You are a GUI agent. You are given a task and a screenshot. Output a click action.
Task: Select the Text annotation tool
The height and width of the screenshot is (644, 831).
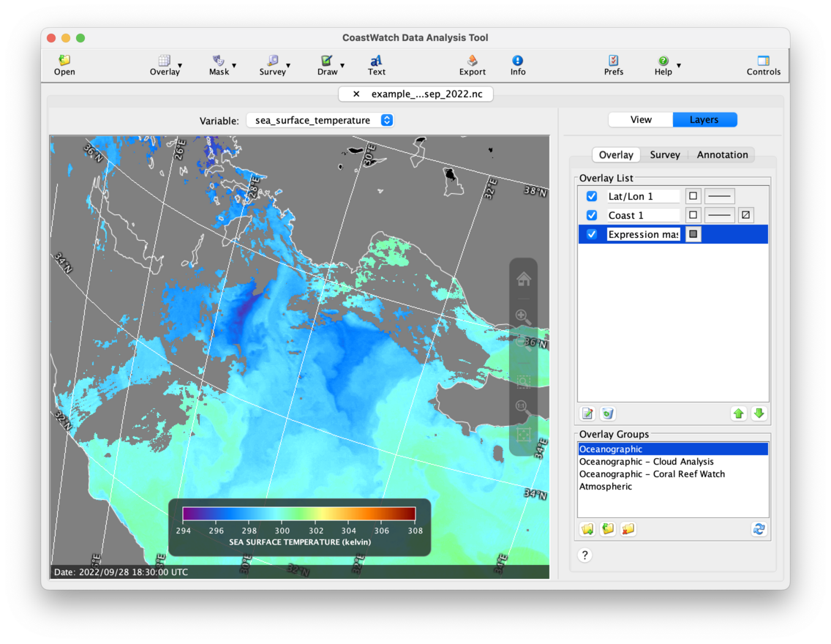coord(376,64)
